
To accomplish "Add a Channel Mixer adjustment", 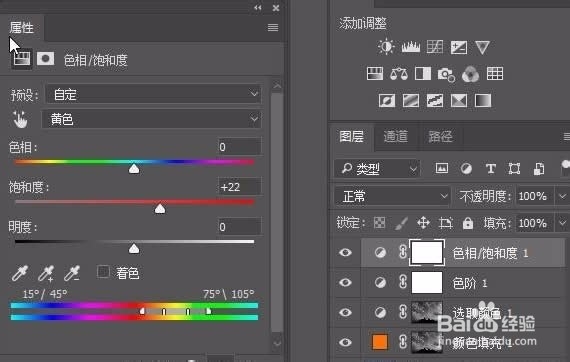I will point(470,74).
